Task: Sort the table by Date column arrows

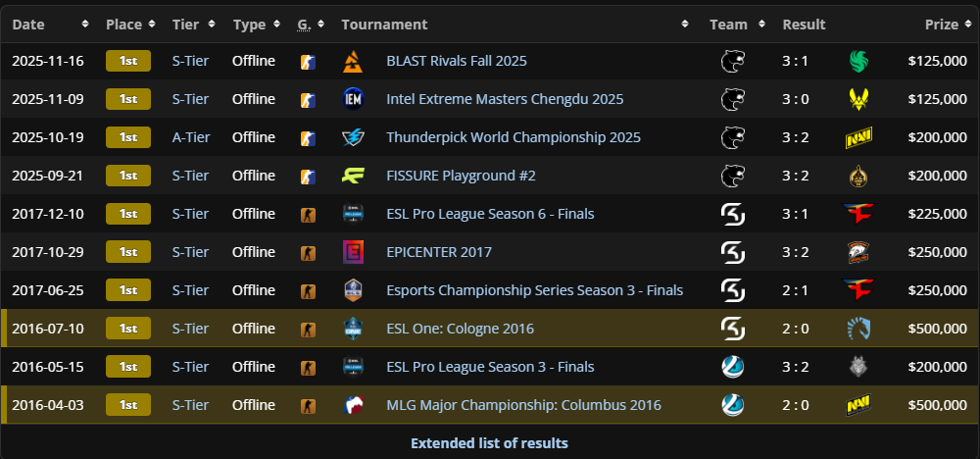Action: coord(85,25)
